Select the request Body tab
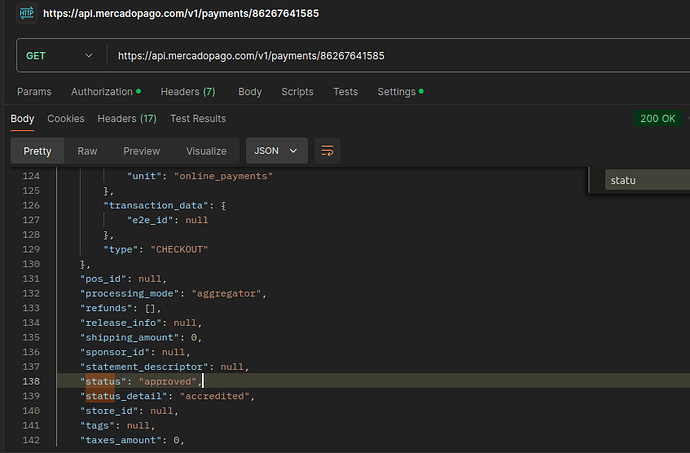 click(x=250, y=92)
